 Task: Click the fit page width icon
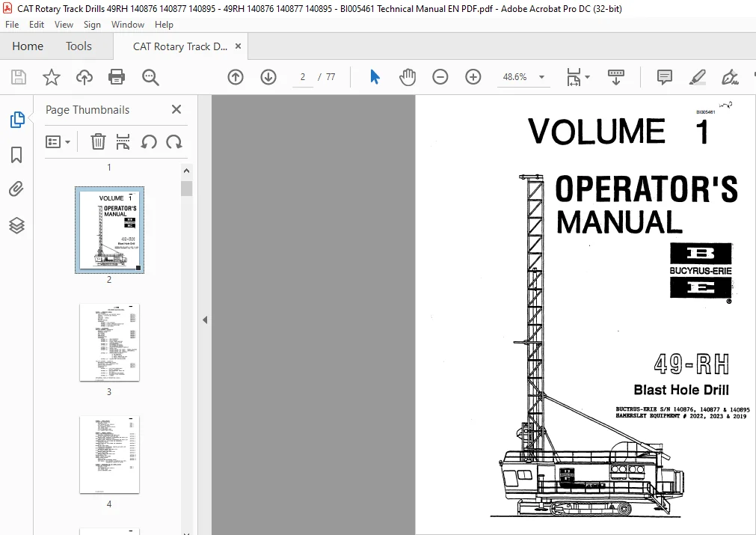574,77
